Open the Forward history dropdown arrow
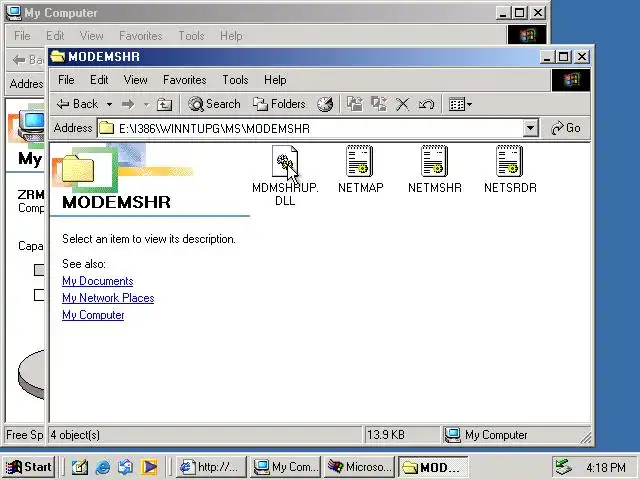Screen dimensions: 640x480 pyautogui.click(x=146, y=104)
